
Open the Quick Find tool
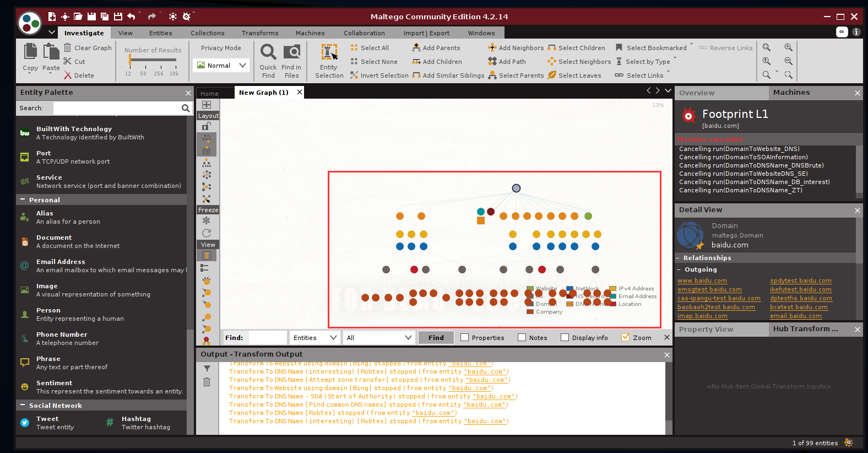tap(268, 61)
